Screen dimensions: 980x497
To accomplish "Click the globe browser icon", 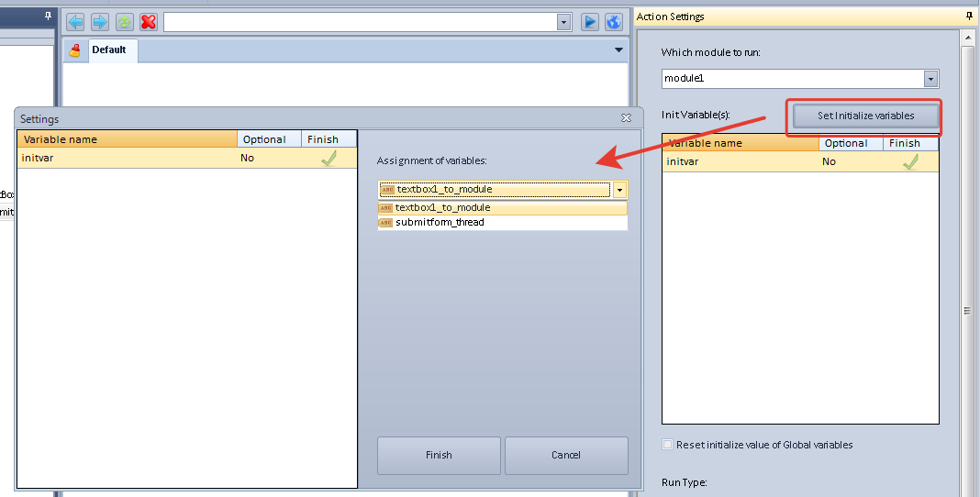I will coord(614,21).
